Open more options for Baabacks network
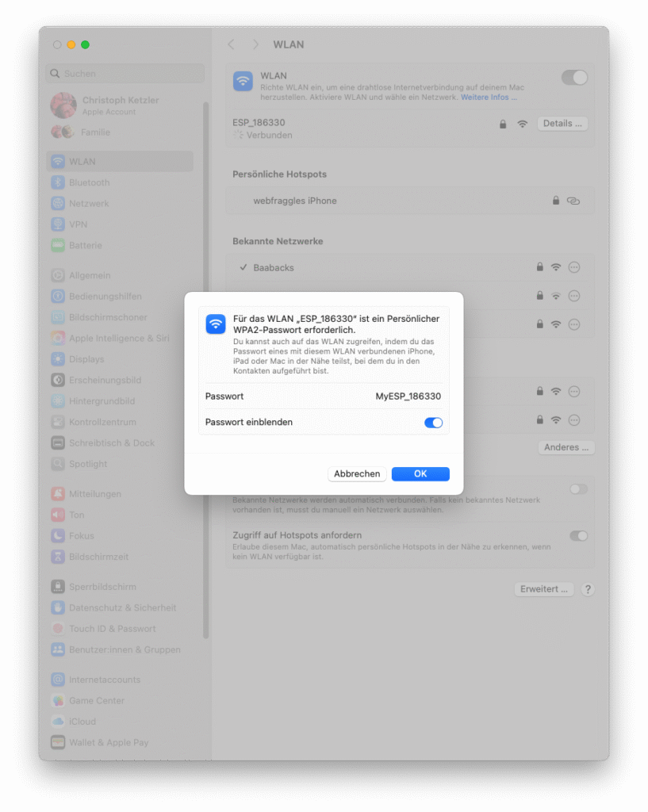Image resolution: width=648 pixels, height=812 pixels. (x=574, y=267)
